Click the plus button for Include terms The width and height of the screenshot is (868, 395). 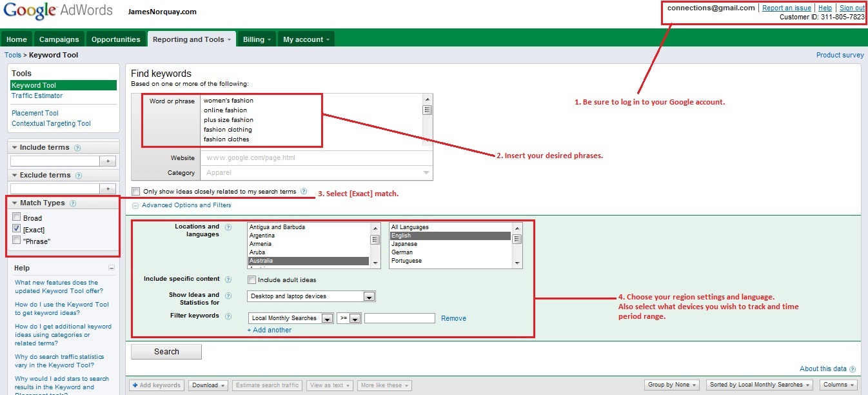[108, 161]
